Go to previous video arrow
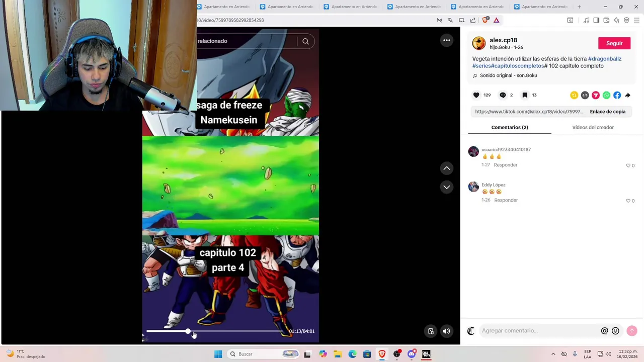Screen dimensions: 644x362 (447, 168)
